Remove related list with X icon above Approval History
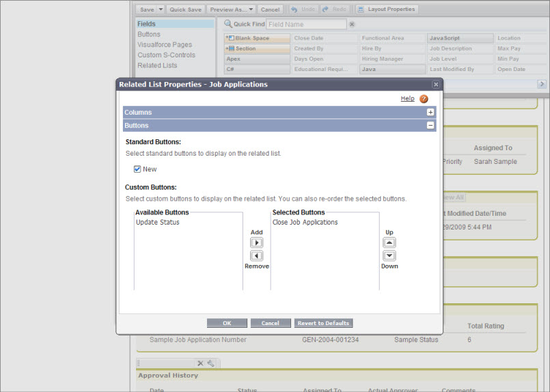Viewport: 550px width, 392px height. tap(200, 363)
